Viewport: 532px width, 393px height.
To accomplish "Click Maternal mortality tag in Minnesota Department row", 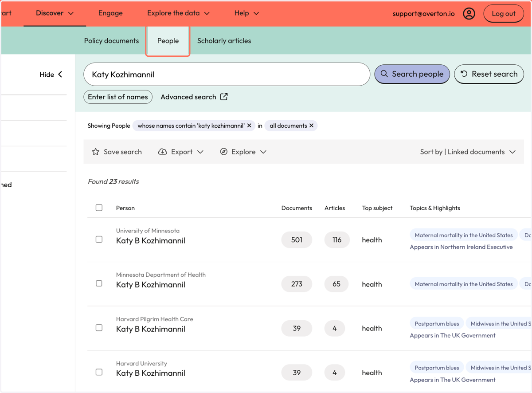I will [x=463, y=284].
